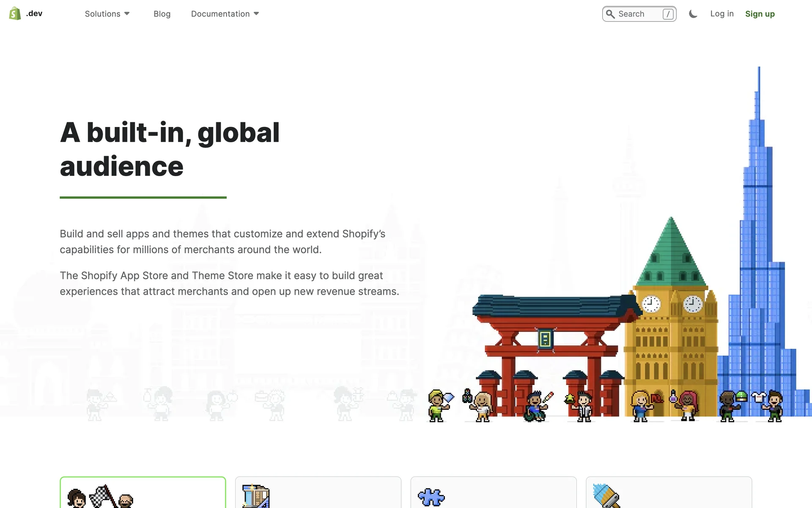This screenshot has width=812, height=508.
Task: Click the slash shortcut key badge
Action: click(x=668, y=14)
